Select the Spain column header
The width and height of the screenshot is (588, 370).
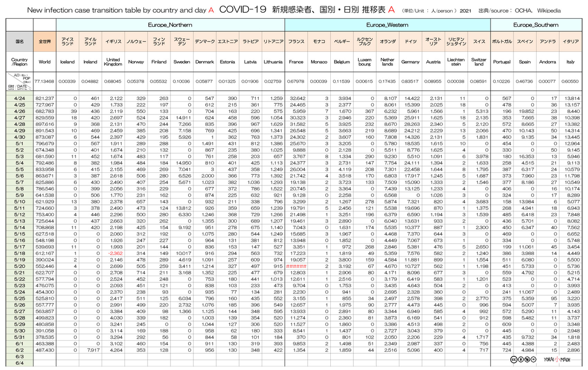[524, 62]
